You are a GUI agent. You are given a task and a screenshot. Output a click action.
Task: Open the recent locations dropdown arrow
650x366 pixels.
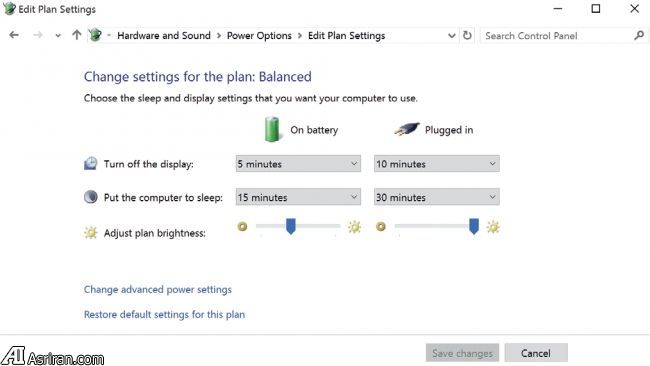coord(58,36)
